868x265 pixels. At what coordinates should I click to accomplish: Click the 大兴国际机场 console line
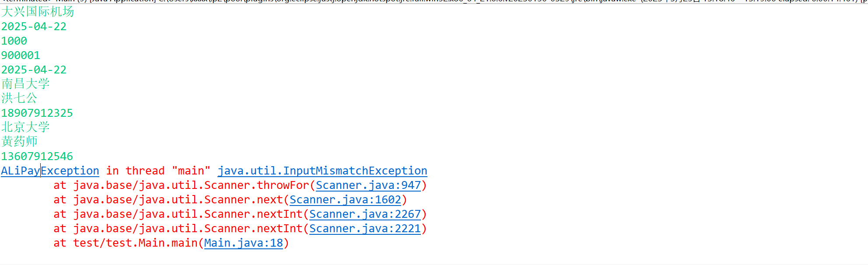(x=38, y=12)
